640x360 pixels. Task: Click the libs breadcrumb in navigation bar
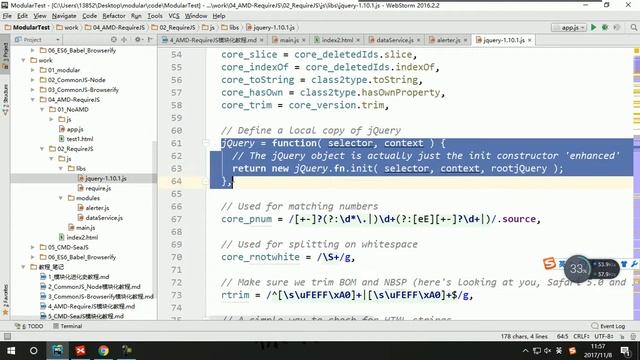(230, 27)
